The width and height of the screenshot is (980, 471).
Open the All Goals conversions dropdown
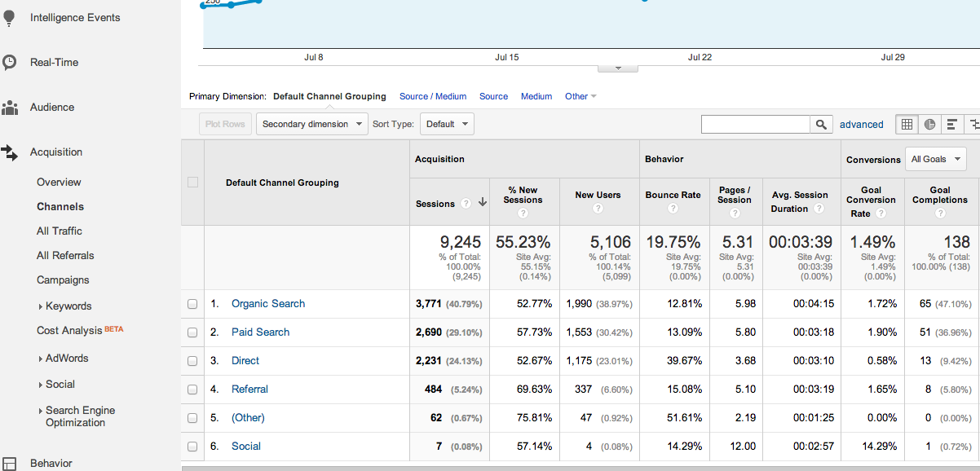(x=935, y=159)
